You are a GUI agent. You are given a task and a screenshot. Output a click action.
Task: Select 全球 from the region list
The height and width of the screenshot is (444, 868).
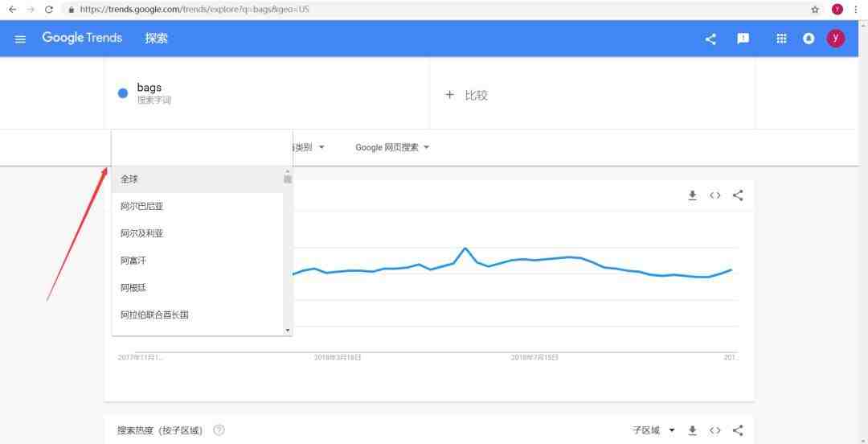coord(198,179)
